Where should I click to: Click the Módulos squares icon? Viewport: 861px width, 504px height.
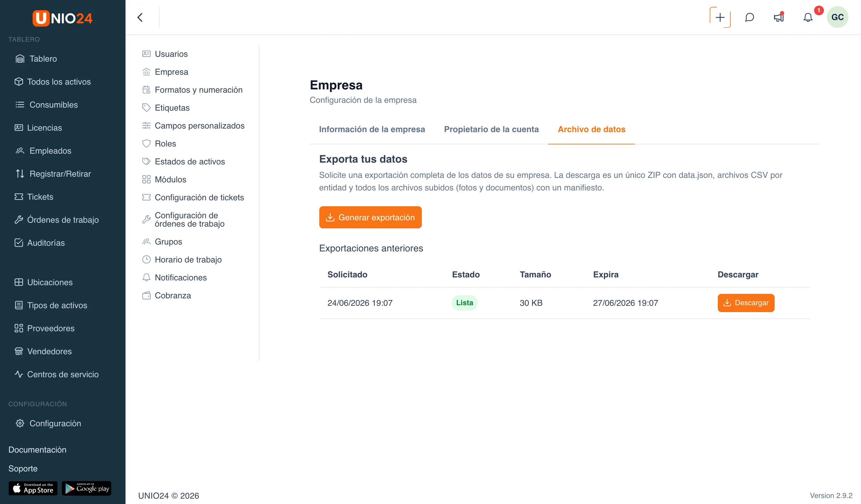(146, 179)
